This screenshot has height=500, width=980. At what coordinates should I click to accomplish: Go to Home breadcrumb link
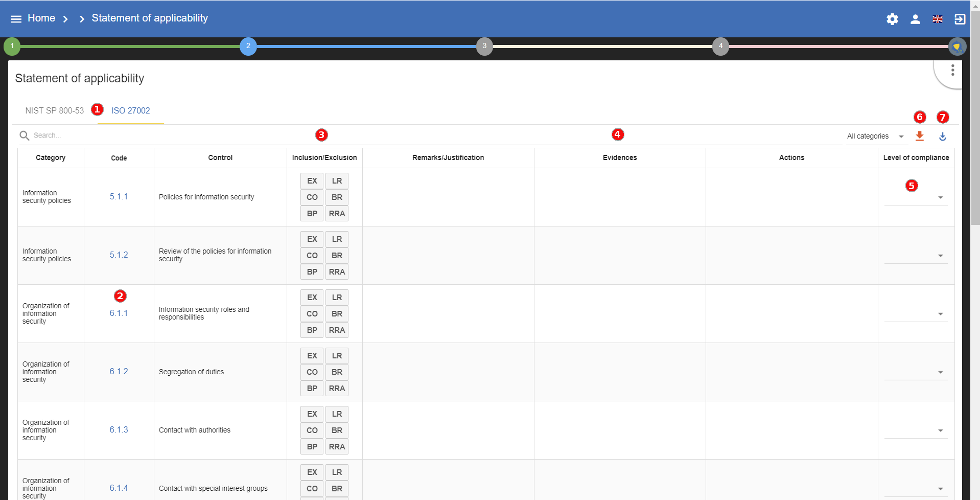(41, 18)
